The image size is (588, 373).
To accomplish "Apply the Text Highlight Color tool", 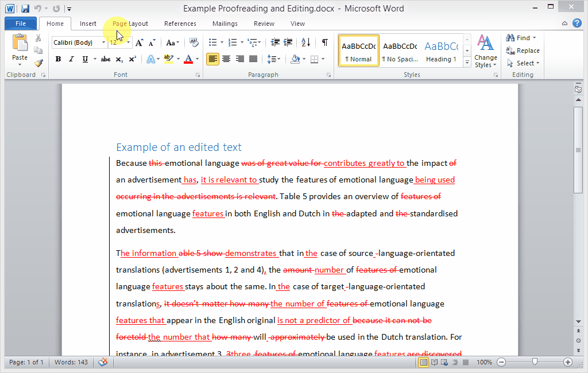I will [170, 59].
